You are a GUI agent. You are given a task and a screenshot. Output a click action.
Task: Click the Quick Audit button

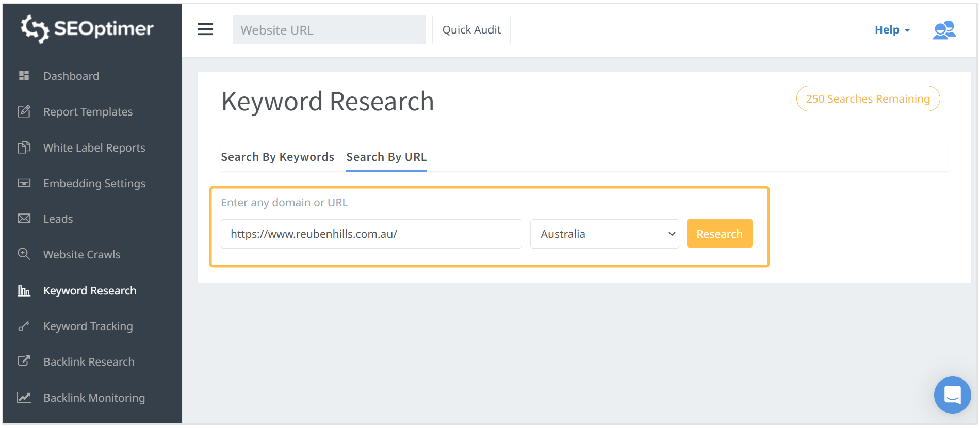click(x=471, y=30)
